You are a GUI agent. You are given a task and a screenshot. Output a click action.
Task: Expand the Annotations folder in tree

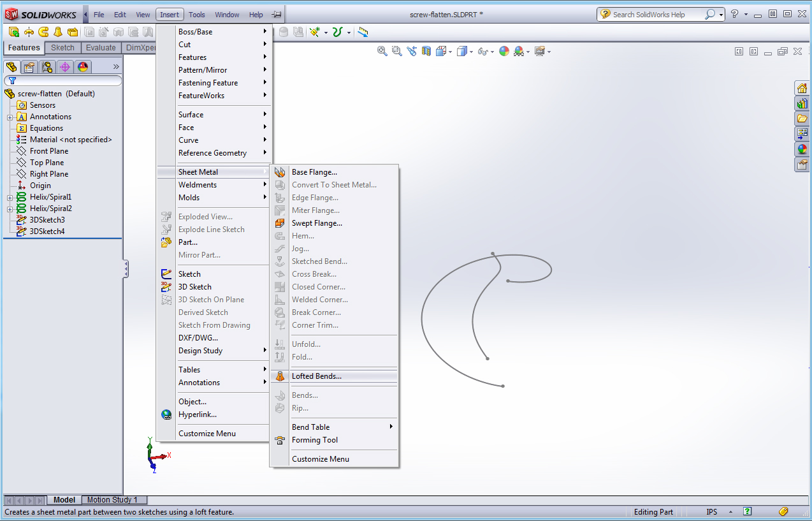pos(10,117)
